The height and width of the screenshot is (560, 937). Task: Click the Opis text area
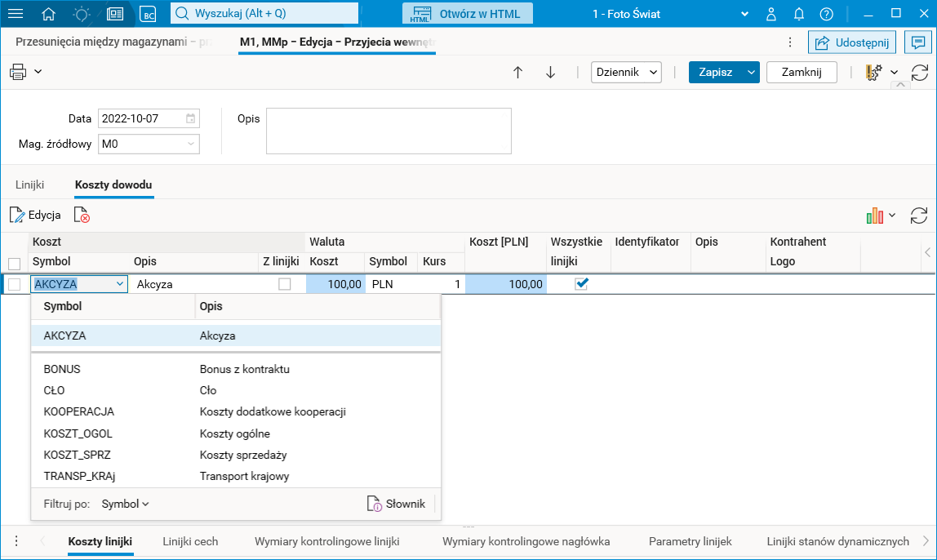[389, 131]
